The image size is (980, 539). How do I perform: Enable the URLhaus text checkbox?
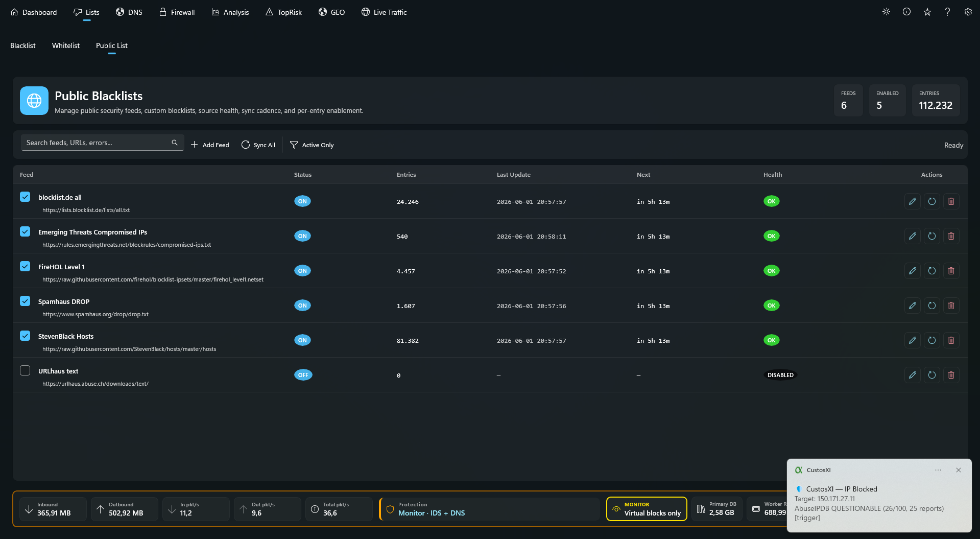[x=25, y=370]
